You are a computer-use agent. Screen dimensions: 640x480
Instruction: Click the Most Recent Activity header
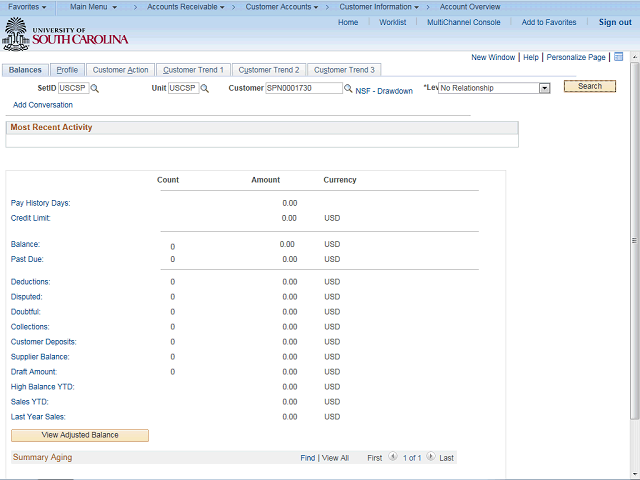pos(51,127)
